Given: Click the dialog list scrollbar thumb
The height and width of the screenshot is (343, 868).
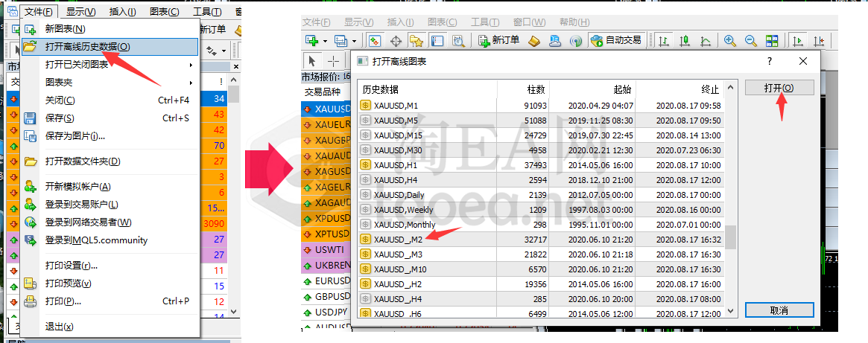Looking at the screenshot, I should (x=731, y=237).
